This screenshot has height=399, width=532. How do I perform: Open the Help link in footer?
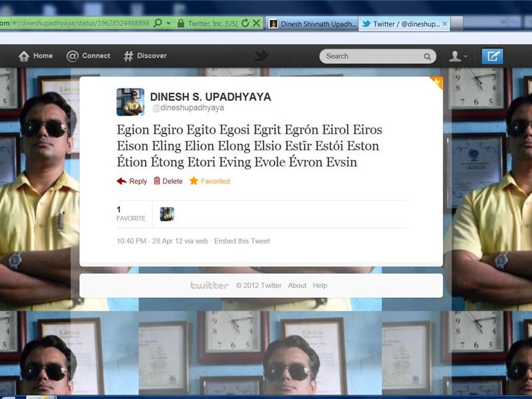[320, 286]
